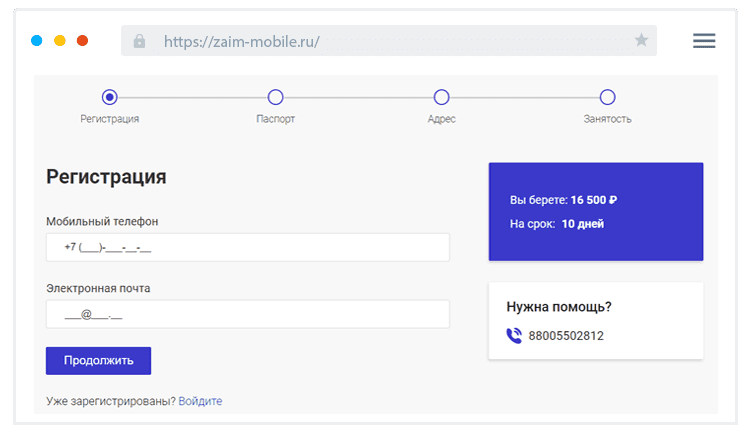Focus the Электронная почта input field
Screen dimensions: 751x433
pos(248,314)
